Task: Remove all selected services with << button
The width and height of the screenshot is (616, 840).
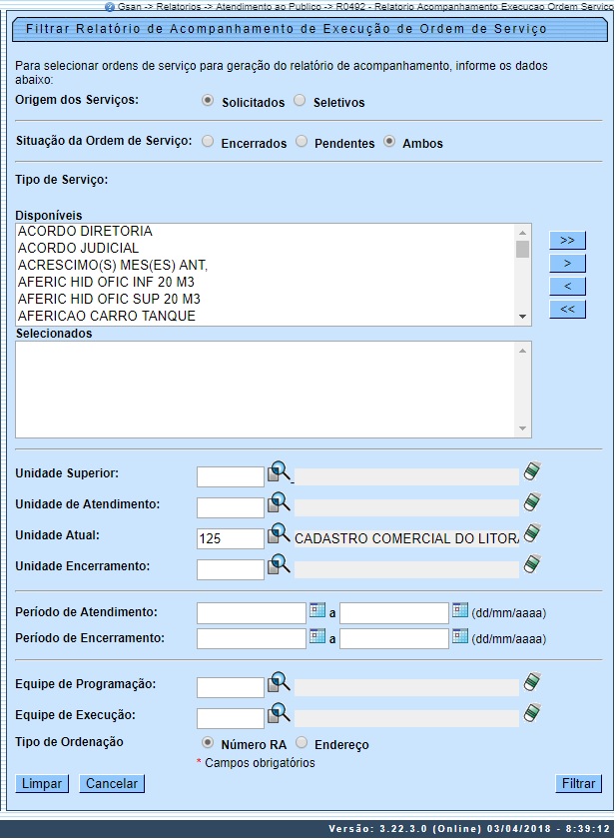Action: [567, 310]
